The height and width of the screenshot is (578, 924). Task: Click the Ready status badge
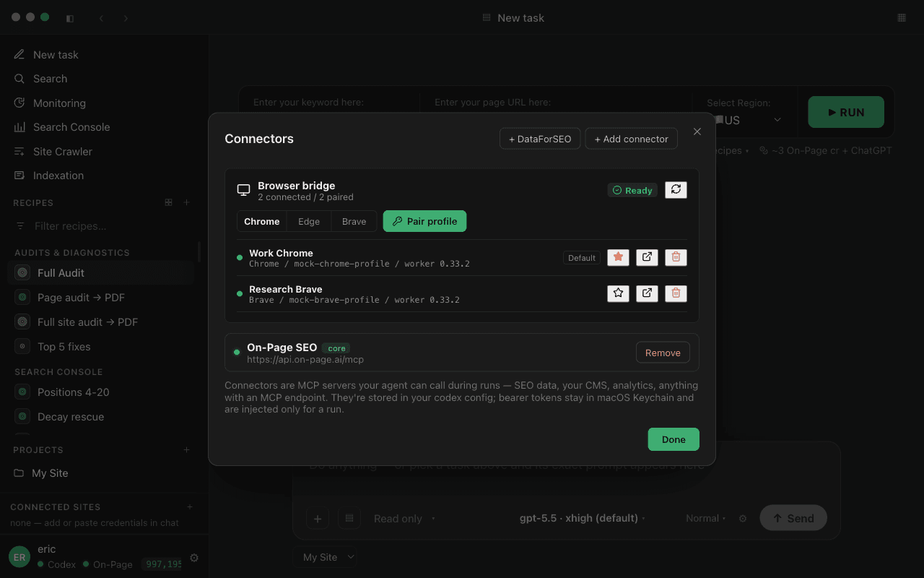[x=632, y=190]
